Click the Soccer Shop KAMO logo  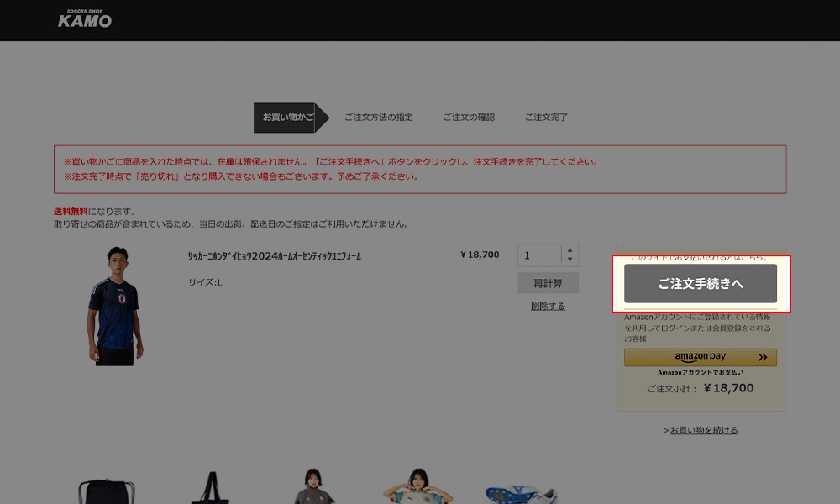point(85,18)
